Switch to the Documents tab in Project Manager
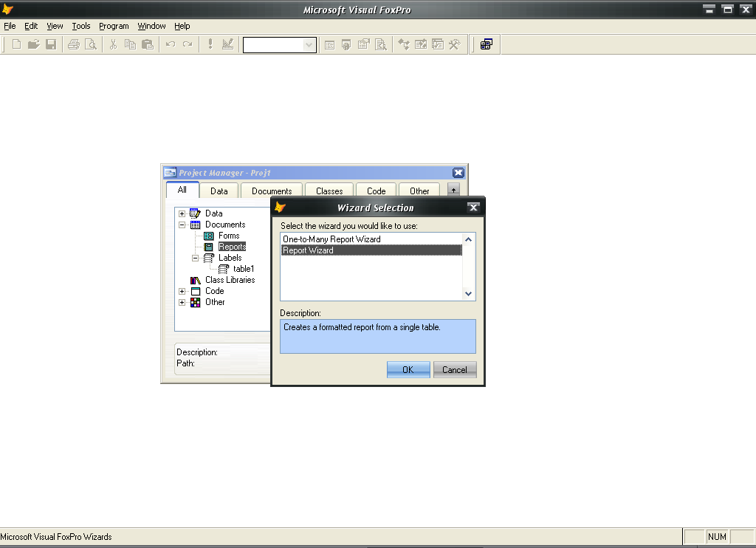The height and width of the screenshot is (548, 756). [x=272, y=191]
